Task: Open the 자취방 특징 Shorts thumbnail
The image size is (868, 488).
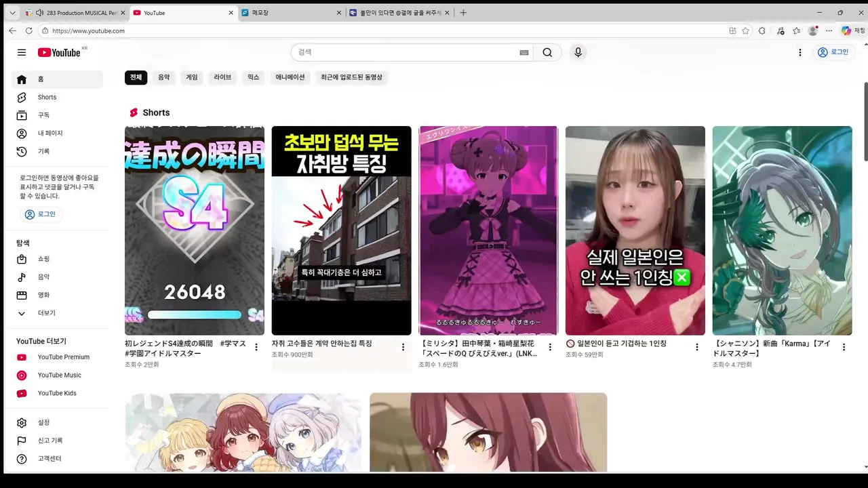Action: click(x=341, y=230)
